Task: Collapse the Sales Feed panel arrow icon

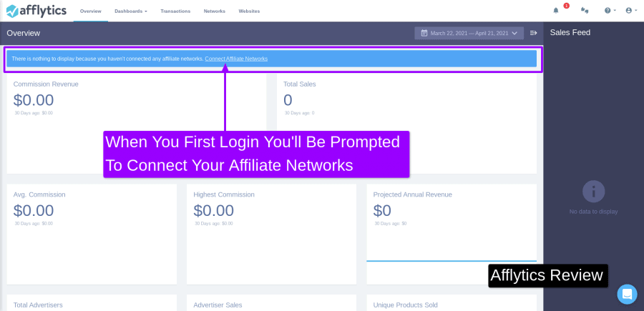Action: point(534,33)
